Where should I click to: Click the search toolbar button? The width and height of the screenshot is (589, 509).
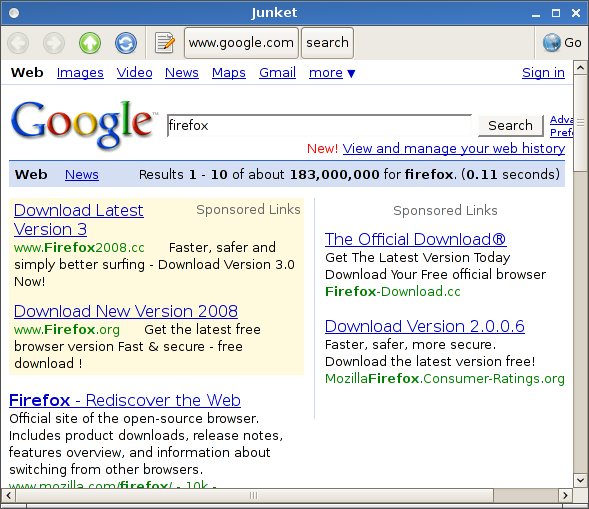[x=327, y=43]
